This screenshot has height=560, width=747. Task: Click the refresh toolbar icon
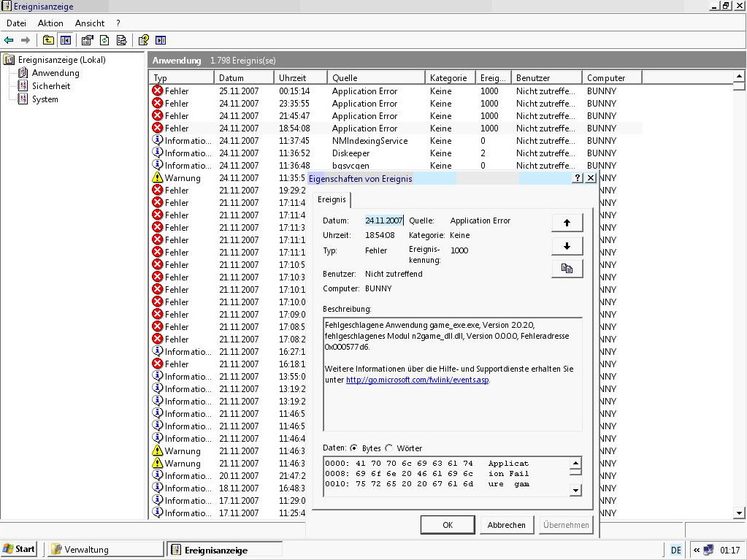[104, 40]
